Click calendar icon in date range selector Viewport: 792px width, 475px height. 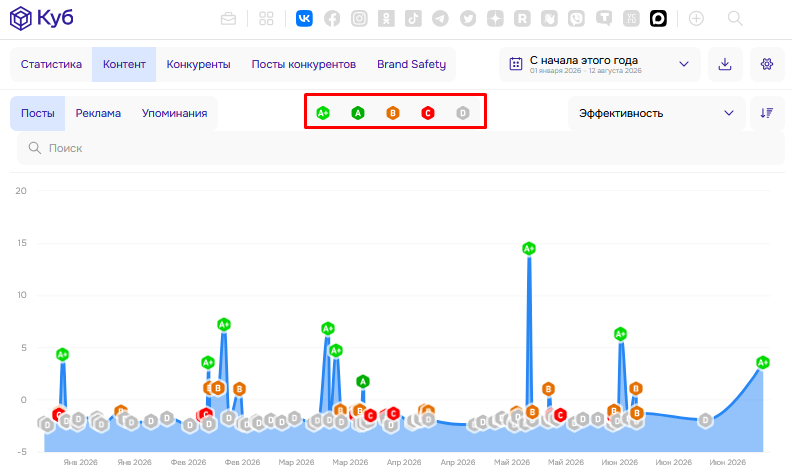click(516, 64)
